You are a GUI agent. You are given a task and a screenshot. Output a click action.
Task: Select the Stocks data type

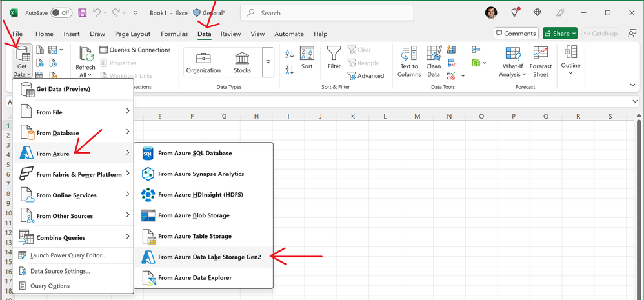coord(243,63)
